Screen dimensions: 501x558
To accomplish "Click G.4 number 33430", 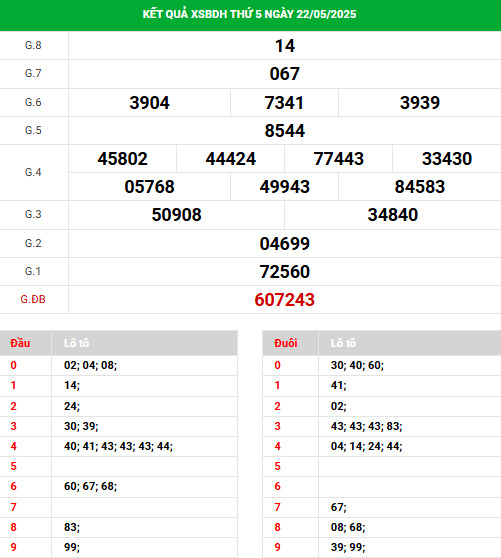I will coord(447,159).
